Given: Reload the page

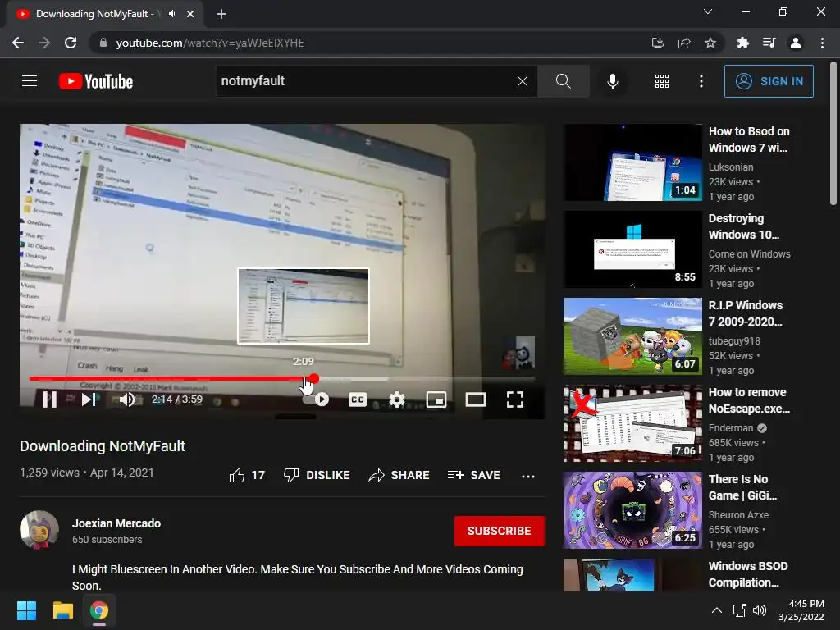Looking at the screenshot, I should click(x=71, y=43).
